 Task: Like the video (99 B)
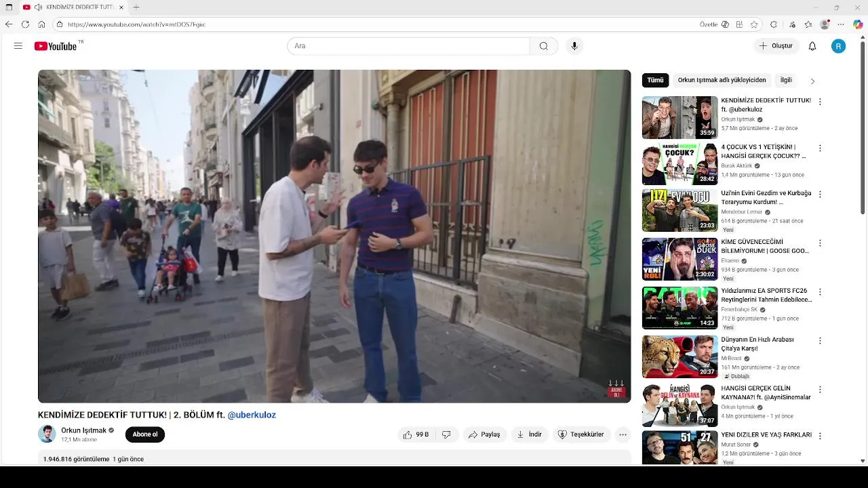point(416,434)
